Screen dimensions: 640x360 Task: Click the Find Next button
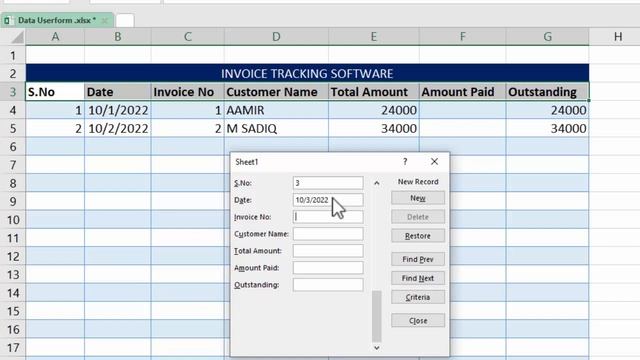pos(418,278)
